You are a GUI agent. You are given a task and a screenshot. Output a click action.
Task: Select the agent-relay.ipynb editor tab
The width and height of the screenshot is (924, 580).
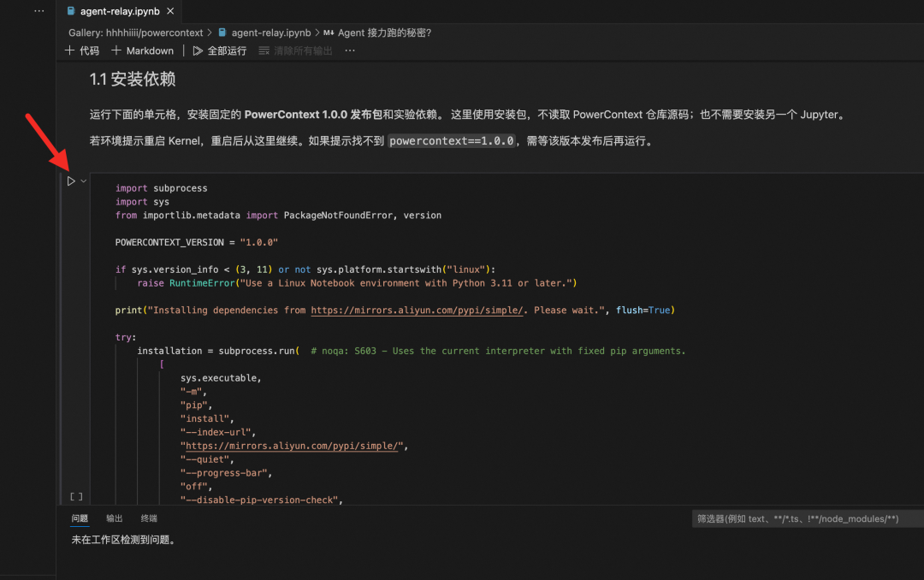click(x=120, y=11)
